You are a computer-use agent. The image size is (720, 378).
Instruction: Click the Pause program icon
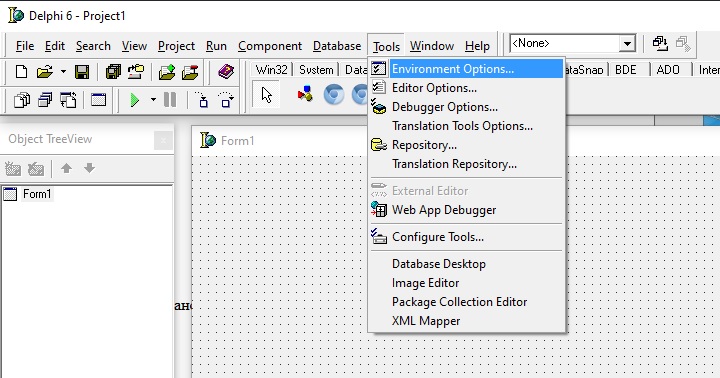[170, 100]
